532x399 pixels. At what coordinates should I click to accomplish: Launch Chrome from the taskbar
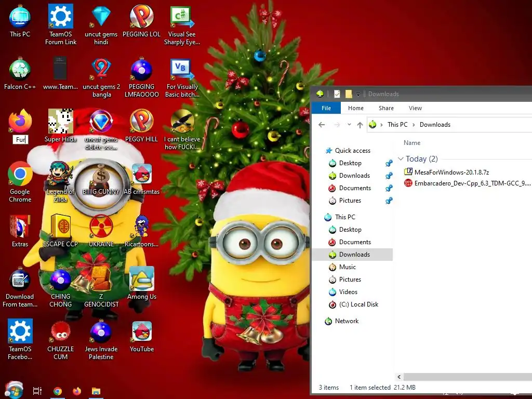click(x=58, y=391)
